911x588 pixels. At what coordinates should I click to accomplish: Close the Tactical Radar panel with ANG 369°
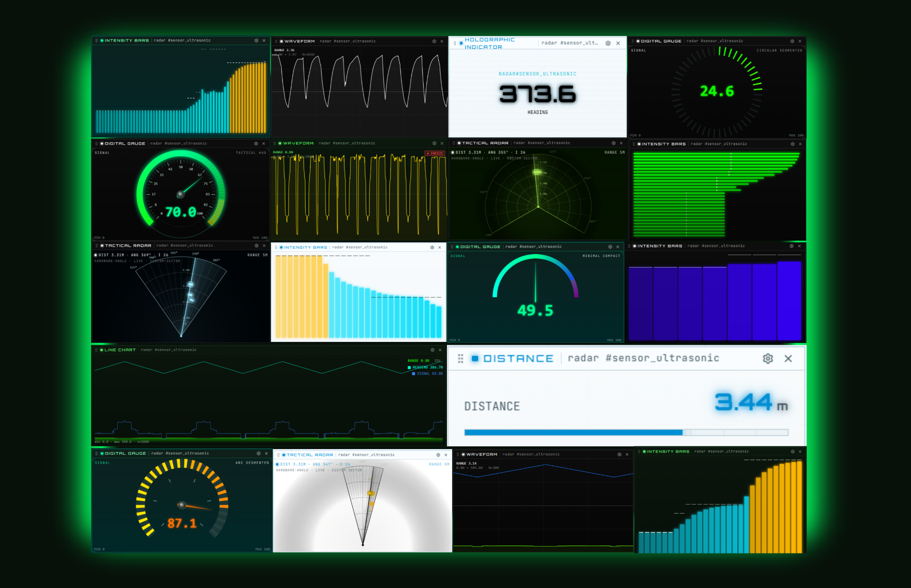click(x=264, y=246)
